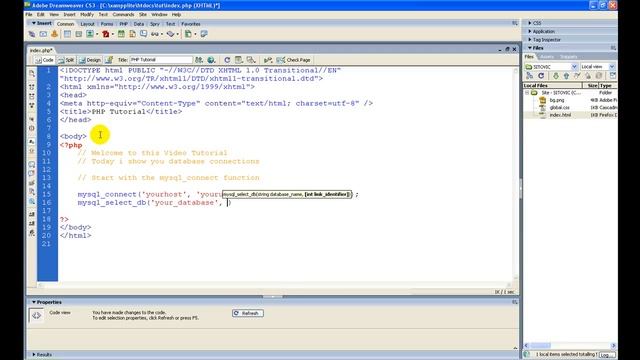Click the Files panel horizontal scrollbar
The height and width of the screenshot is (360, 640).
tap(571, 345)
